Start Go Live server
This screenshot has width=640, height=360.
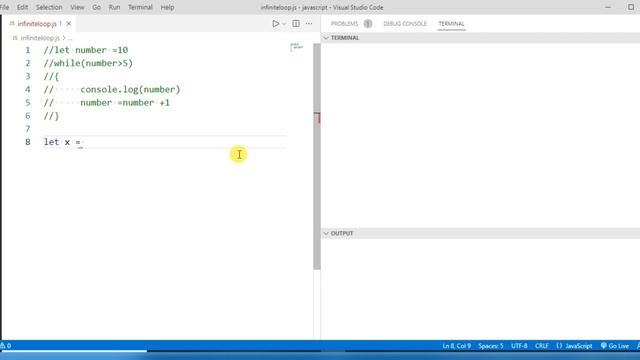[x=615, y=346]
